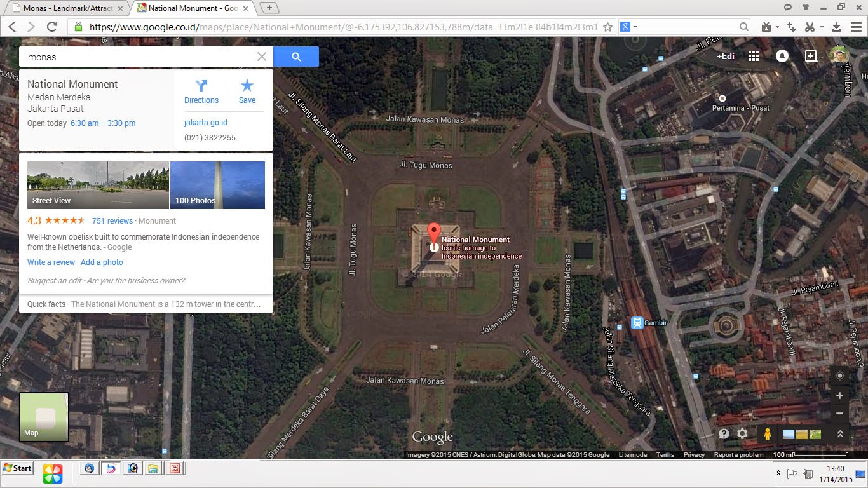This screenshot has height=488, width=868.
Task: Click Write a review link
Action: point(51,262)
